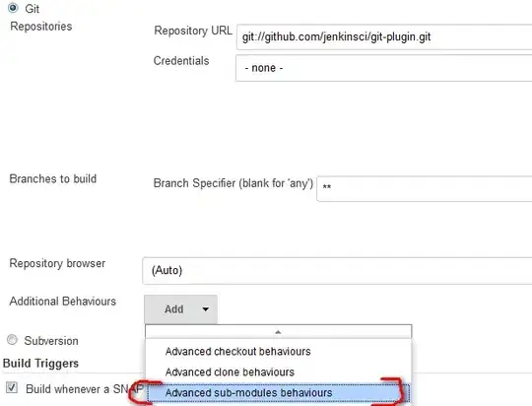Select the Git radio button
The height and width of the screenshot is (406, 532).
(13, 8)
